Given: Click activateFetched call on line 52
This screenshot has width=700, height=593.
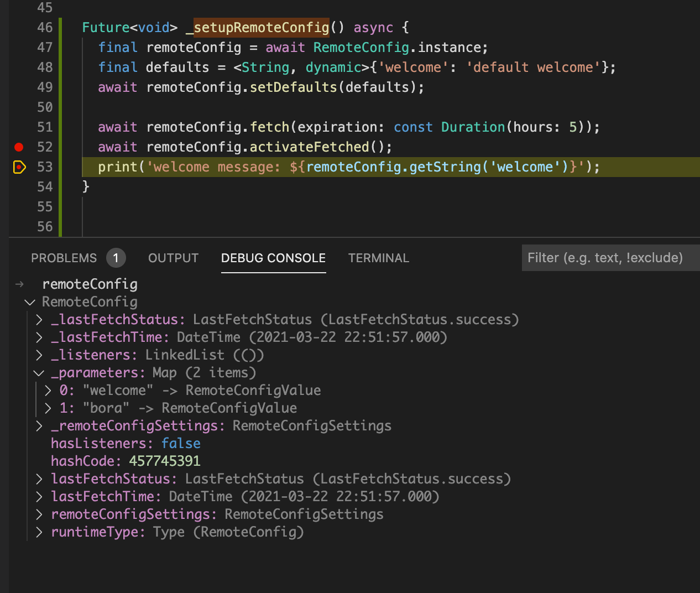Looking at the screenshot, I should [309, 147].
